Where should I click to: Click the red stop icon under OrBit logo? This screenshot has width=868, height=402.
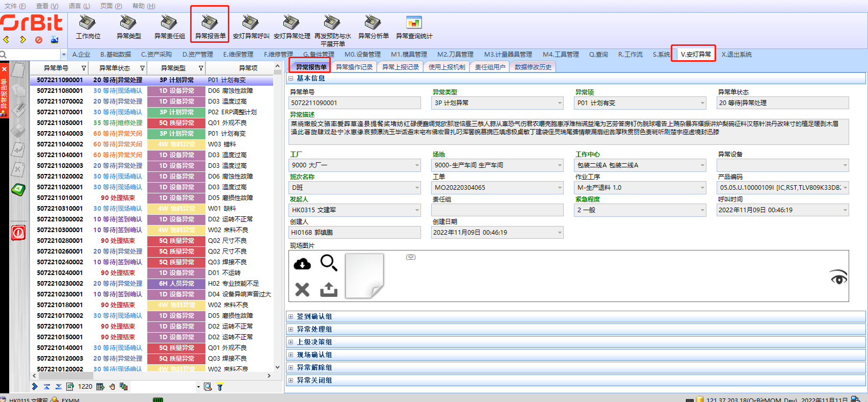click(39, 40)
